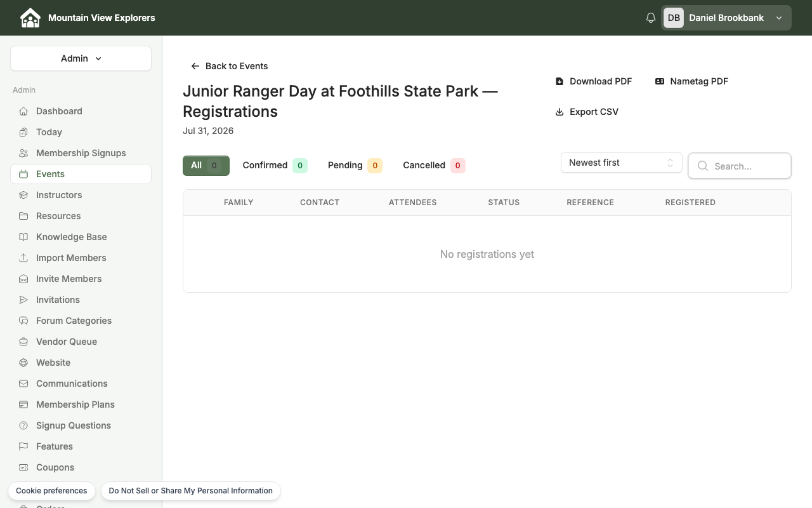Open Today in the sidebar
The image size is (812, 508).
click(x=81, y=132)
